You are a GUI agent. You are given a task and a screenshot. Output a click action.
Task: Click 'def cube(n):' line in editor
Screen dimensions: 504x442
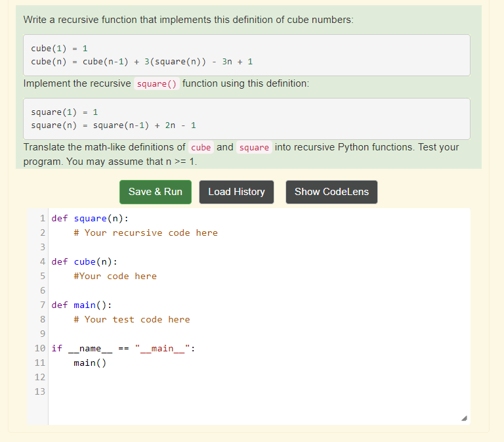coord(84,261)
